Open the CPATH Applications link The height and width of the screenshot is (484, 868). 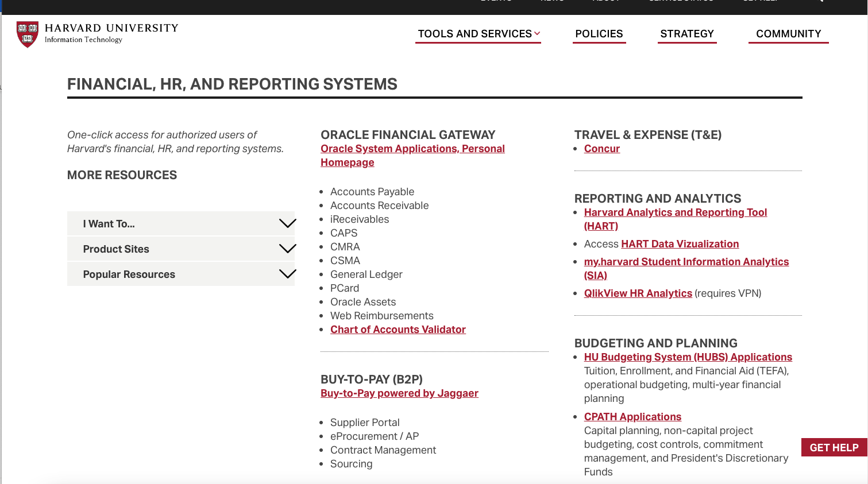(632, 417)
